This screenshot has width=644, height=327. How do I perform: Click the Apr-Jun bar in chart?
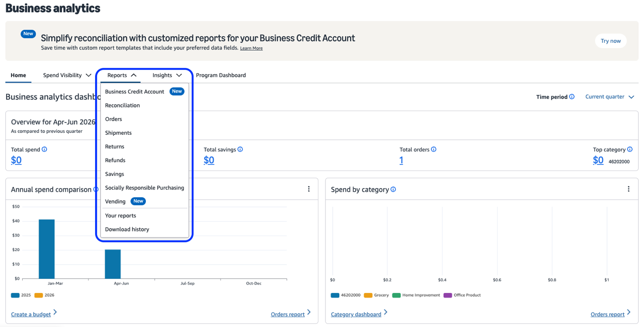pyautogui.click(x=113, y=264)
